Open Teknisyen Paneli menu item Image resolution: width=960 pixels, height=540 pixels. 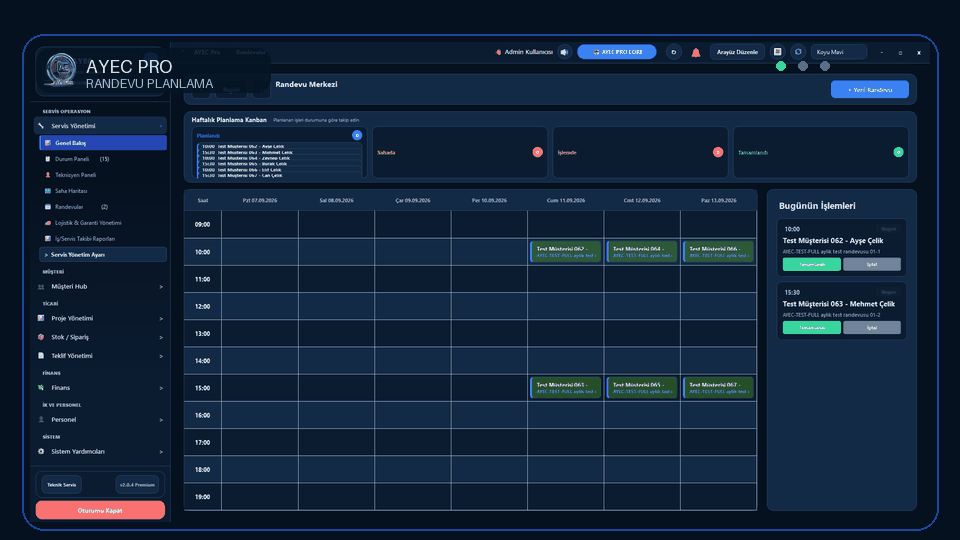coord(103,175)
